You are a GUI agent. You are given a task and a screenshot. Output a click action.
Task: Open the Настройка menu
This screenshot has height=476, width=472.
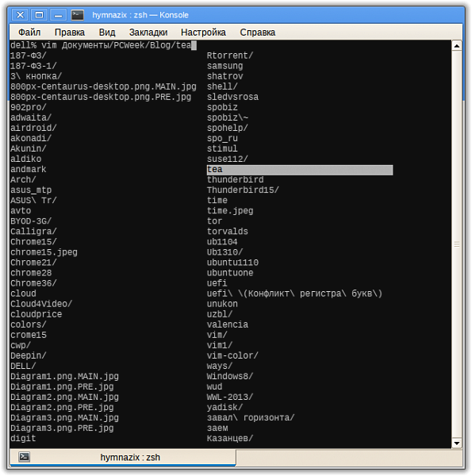203,33
